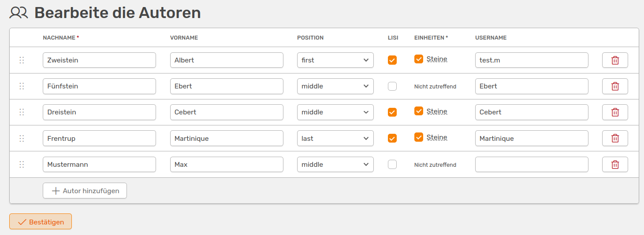Click the Vorname field containing Ebert
Screen dimensions: 644x235
(x=226, y=86)
